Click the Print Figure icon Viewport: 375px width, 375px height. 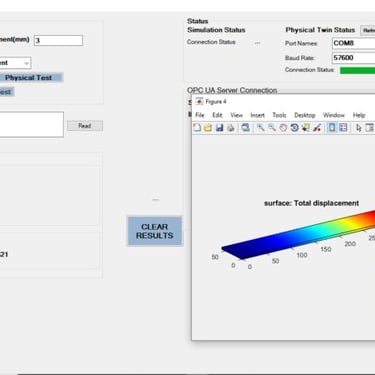click(231, 128)
